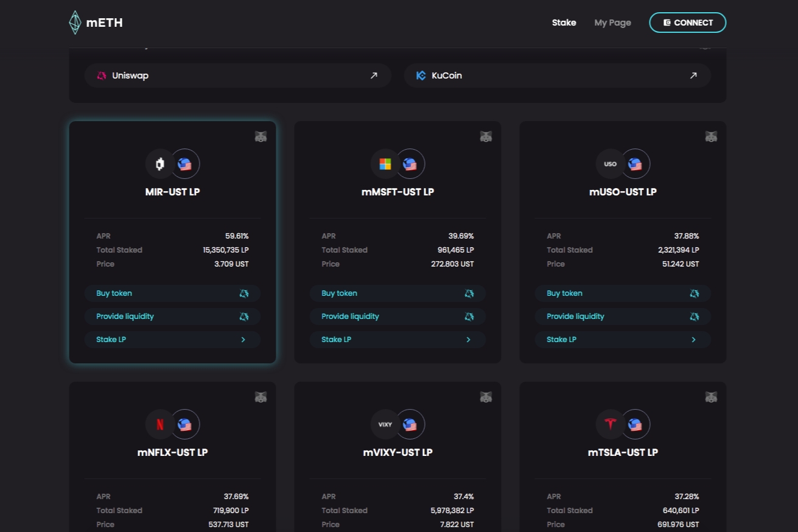Image resolution: width=798 pixels, height=532 pixels.
Task: Open the Uniswap exchange link
Action: point(238,75)
